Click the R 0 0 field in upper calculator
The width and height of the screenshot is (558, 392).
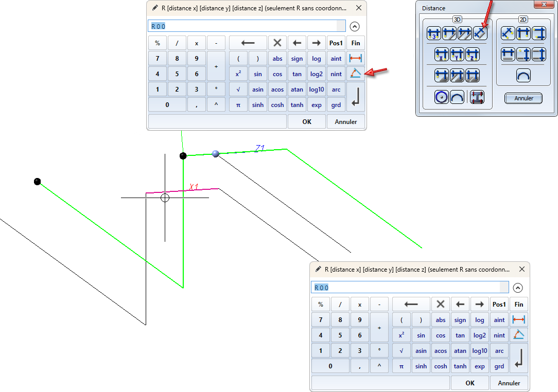coord(247,26)
